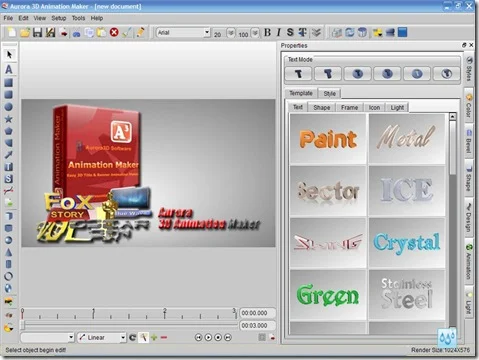Open the Setup menu
The height and width of the screenshot is (360, 479).
(x=59, y=18)
